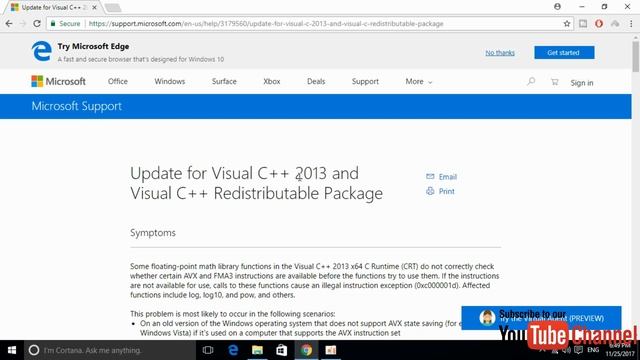Image resolution: width=640 pixels, height=360 pixels.
Task: Close the Update for Visual C++ tab
Action: pos(94,7)
